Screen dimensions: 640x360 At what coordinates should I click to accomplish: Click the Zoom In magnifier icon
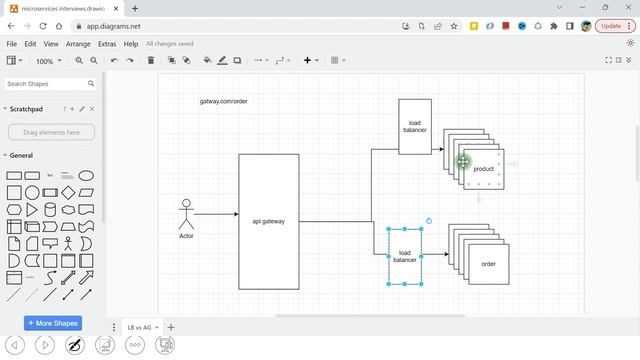point(79,60)
